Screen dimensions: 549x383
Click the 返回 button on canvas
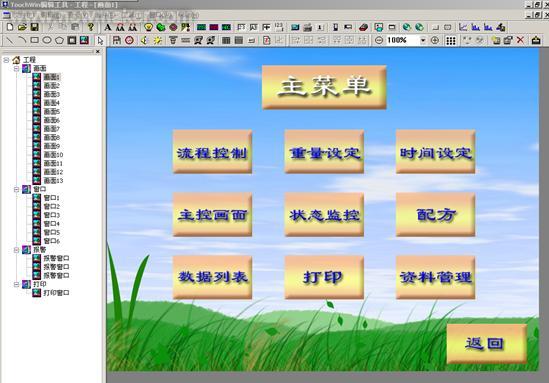486,343
